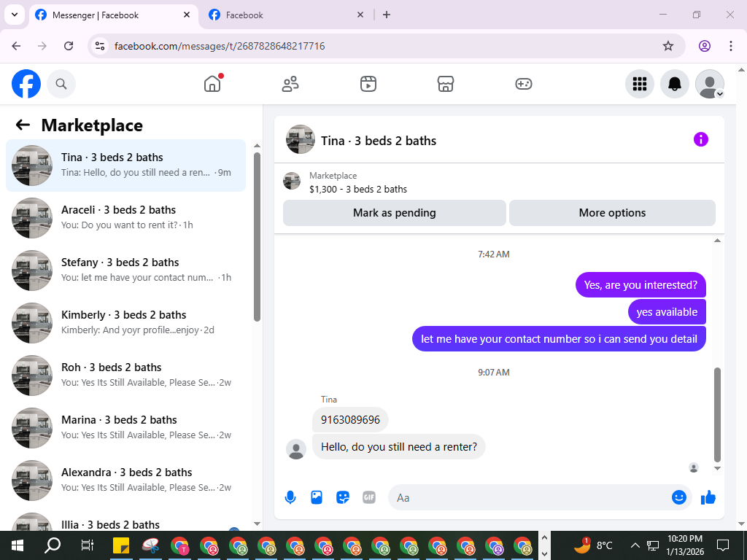The image size is (747, 560).
Task: Go to the Facebook Home feed icon
Action: point(212,84)
